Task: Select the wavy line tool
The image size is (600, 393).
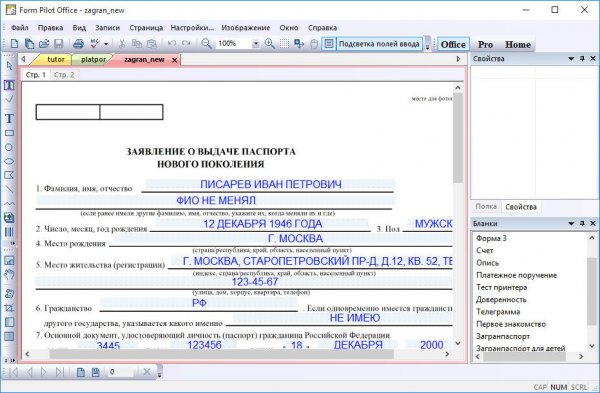Action: [9, 203]
